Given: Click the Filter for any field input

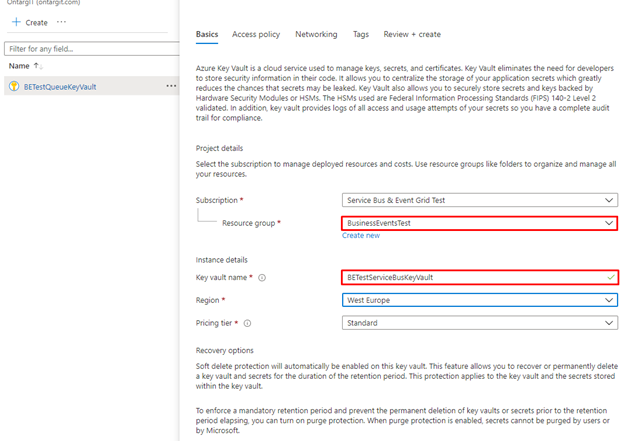Looking at the screenshot, I should pos(92,49).
